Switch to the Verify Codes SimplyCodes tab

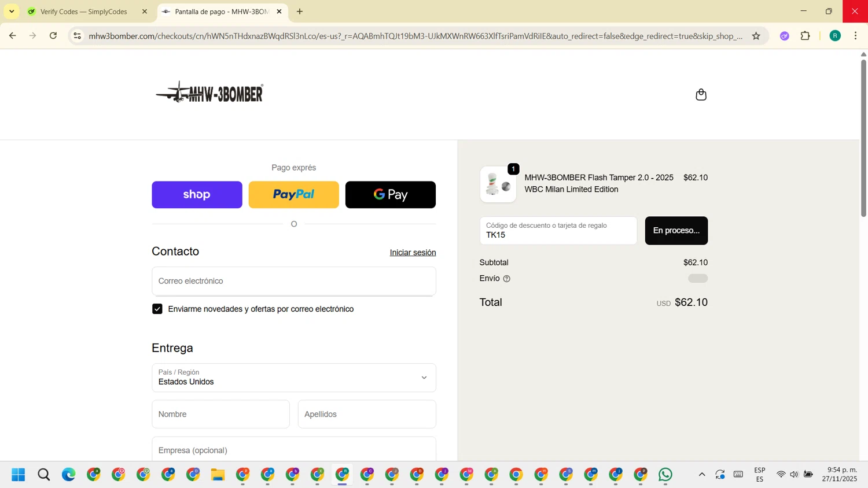[x=84, y=12]
